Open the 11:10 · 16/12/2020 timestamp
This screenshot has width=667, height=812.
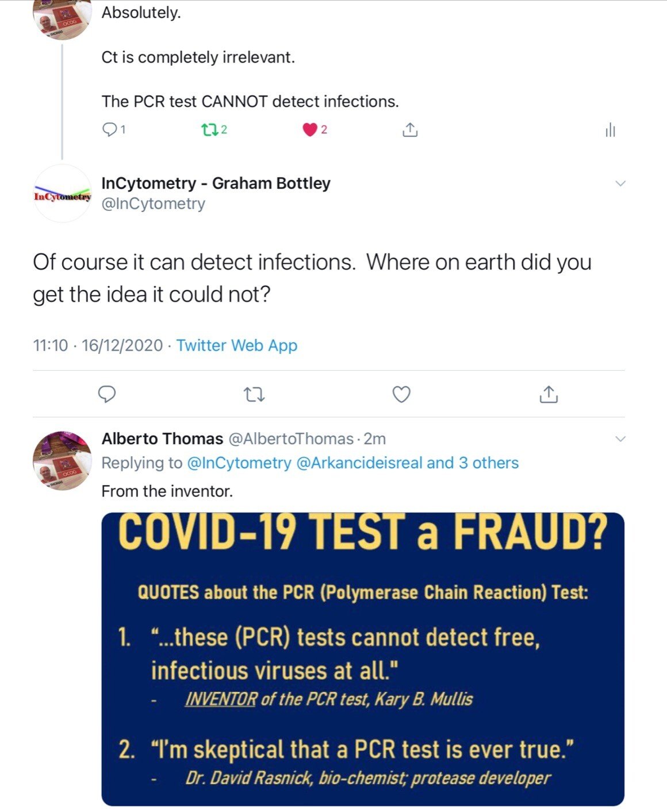pos(98,345)
